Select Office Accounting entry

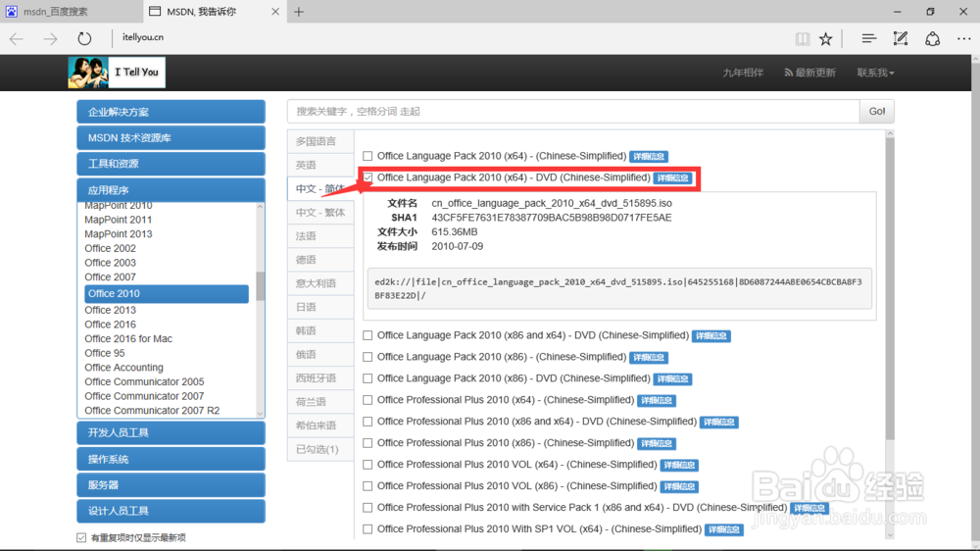click(123, 368)
